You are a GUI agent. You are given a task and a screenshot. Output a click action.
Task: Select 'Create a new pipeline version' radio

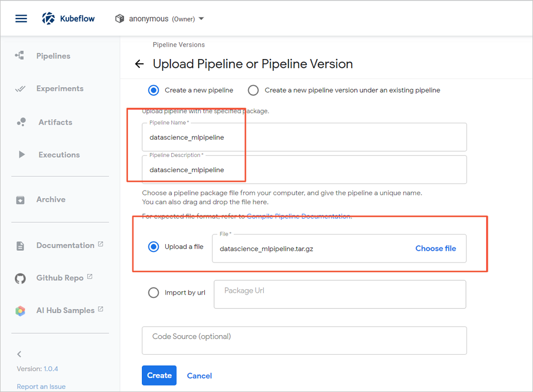pos(253,90)
